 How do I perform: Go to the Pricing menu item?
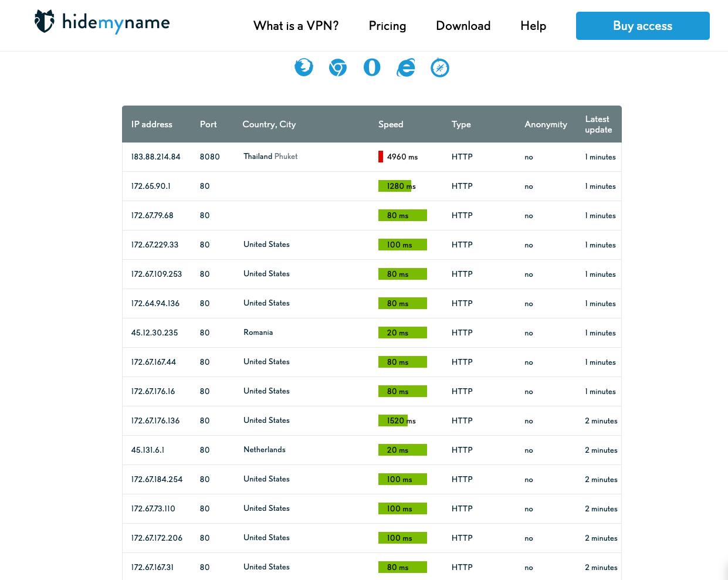(387, 26)
